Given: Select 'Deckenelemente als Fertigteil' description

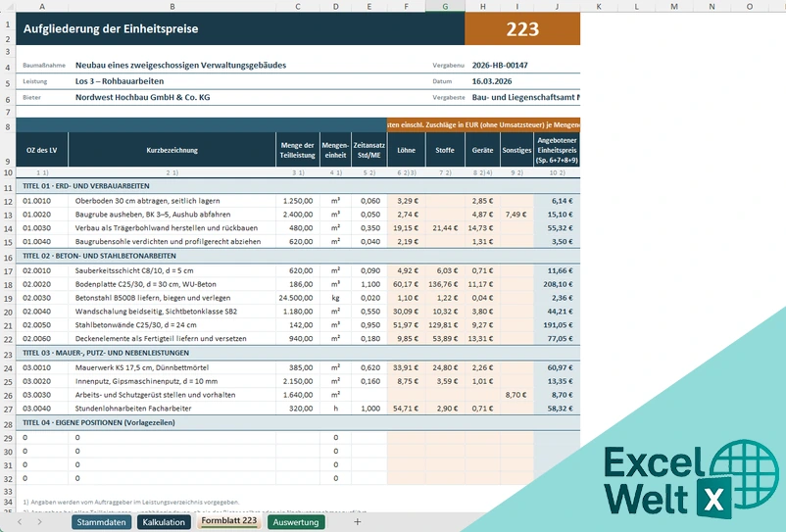Looking at the screenshot, I should (x=172, y=338).
